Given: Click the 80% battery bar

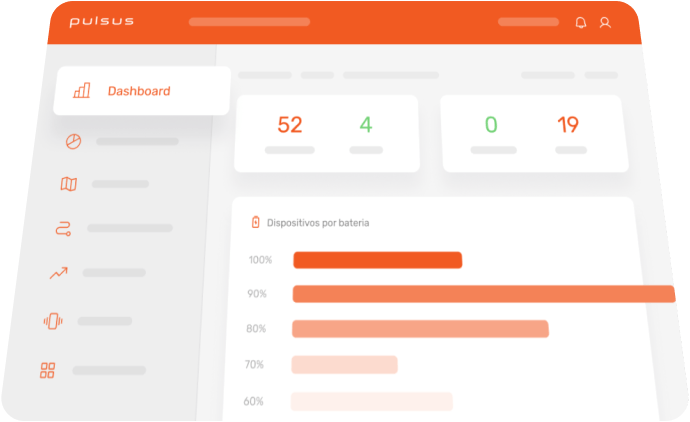Looking at the screenshot, I should 420,329.
